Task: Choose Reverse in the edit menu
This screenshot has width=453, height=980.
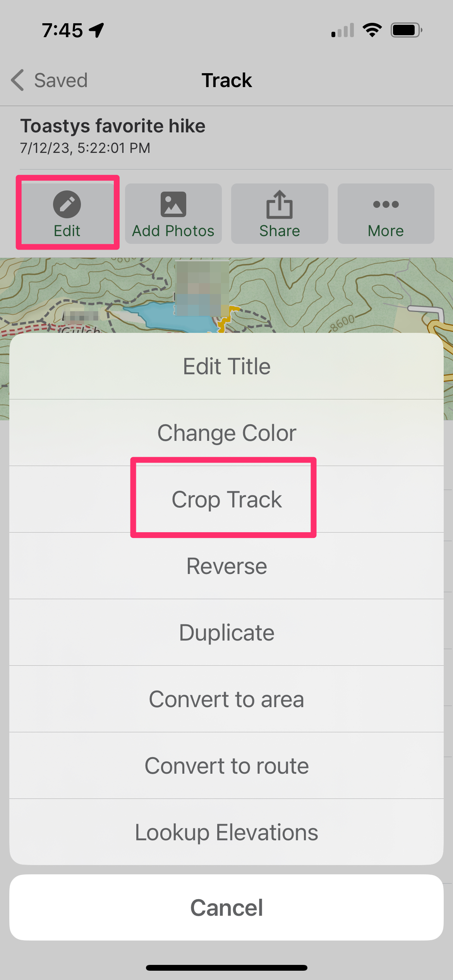Action: tap(226, 566)
